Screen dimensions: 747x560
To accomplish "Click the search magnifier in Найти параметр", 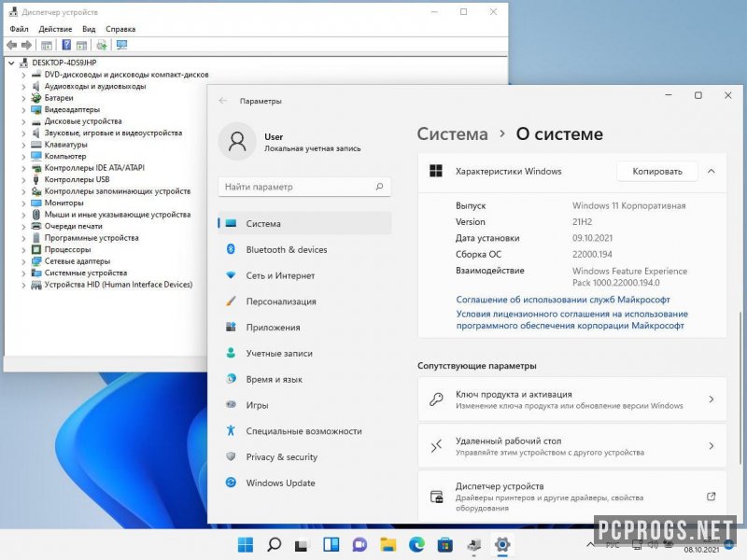I will click(379, 187).
